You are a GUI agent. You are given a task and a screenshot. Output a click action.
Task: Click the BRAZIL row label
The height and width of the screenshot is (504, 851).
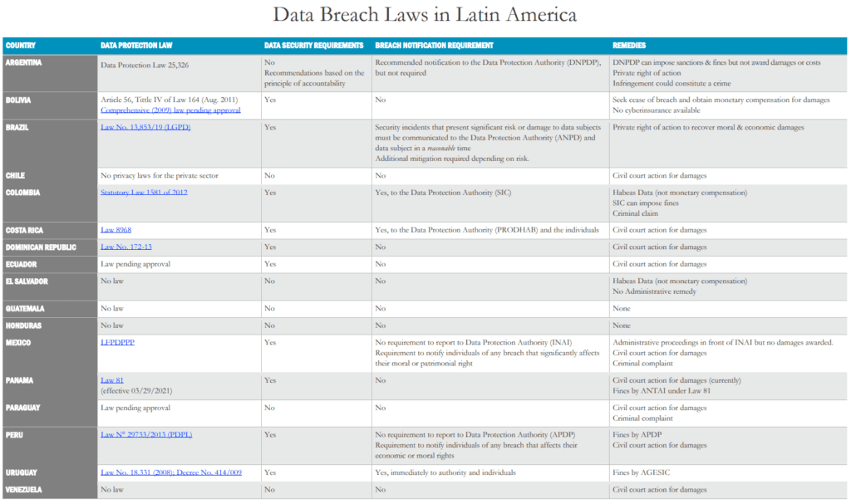[17, 128]
